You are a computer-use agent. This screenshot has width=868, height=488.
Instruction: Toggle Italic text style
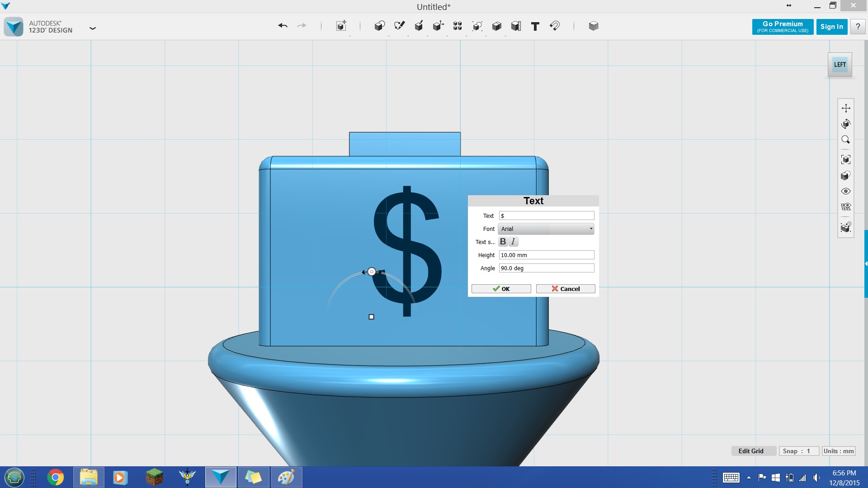click(513, 242)
